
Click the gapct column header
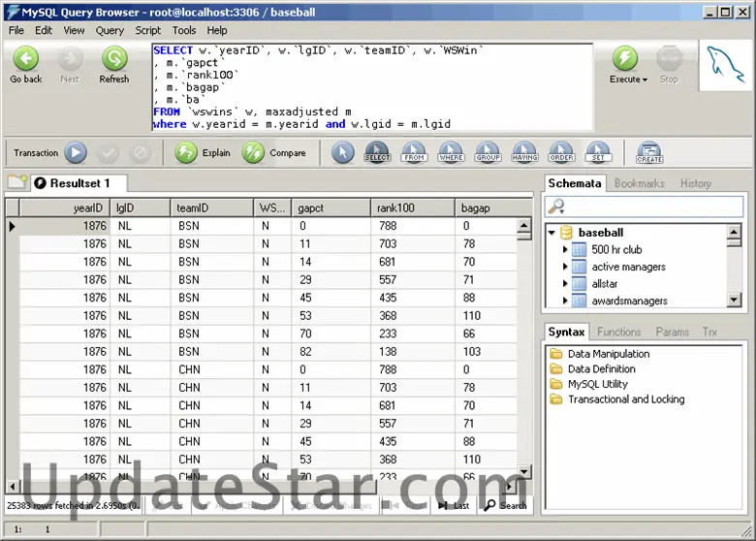(x=331, y=207)
